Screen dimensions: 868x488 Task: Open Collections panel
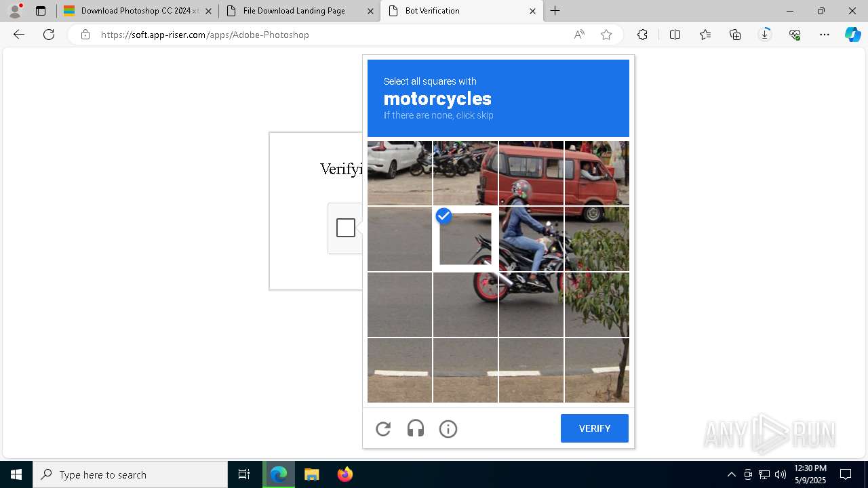pyautogui.click(x=735, y=35)
